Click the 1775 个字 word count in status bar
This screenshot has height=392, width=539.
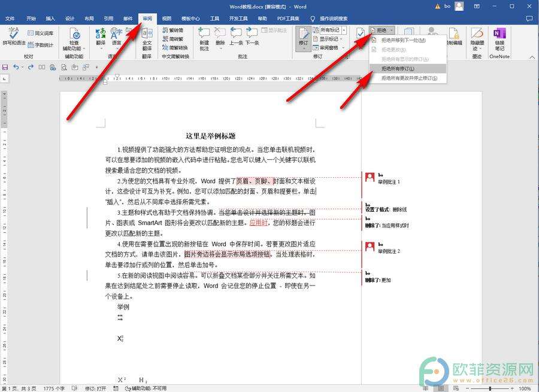click(54, 388)
